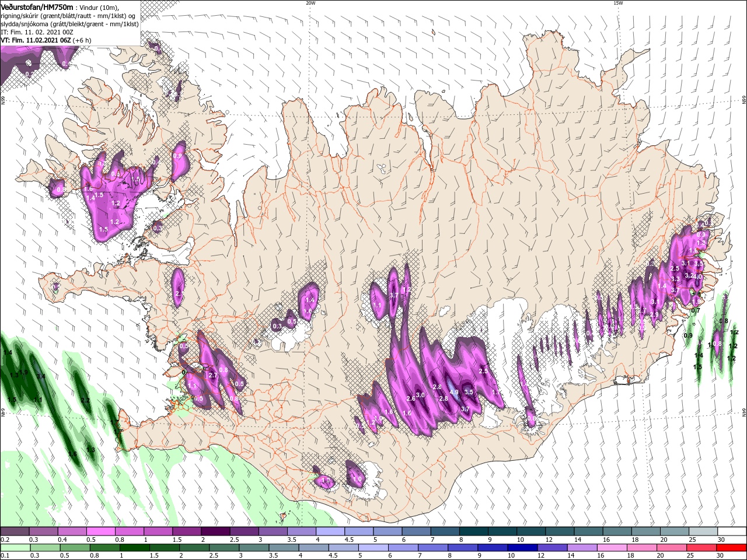Screen dimensions: 747x560
Task: Click the rigning/skúrir legend description line
Action: (x=68, y=16)
